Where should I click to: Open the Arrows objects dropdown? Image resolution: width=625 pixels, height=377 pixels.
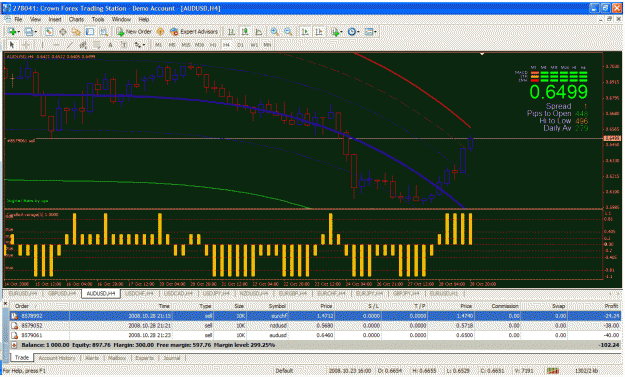140,45
